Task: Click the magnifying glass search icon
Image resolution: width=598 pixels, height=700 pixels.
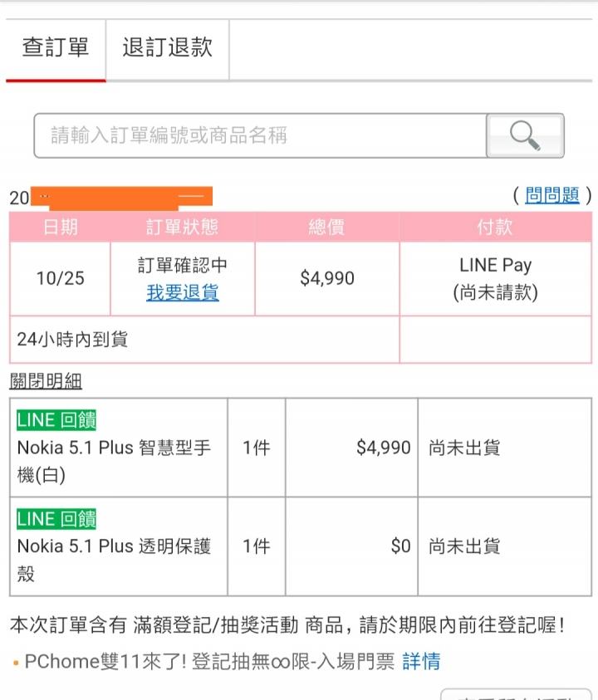Action: click(525, 135)
